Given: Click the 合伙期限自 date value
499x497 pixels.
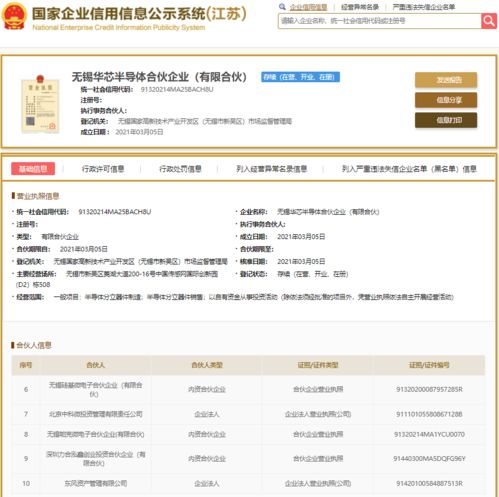Looking at the screenshot, I should point(84,249).
